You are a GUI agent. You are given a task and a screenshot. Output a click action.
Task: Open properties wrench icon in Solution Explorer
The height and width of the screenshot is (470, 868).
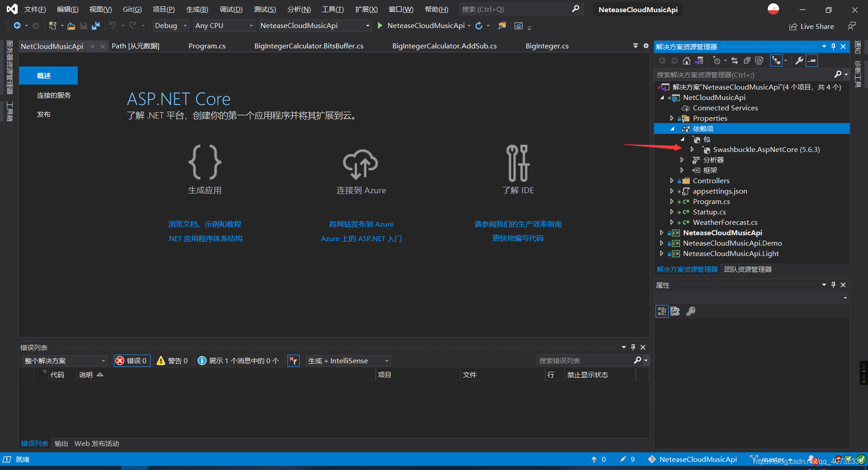(799, 61)
